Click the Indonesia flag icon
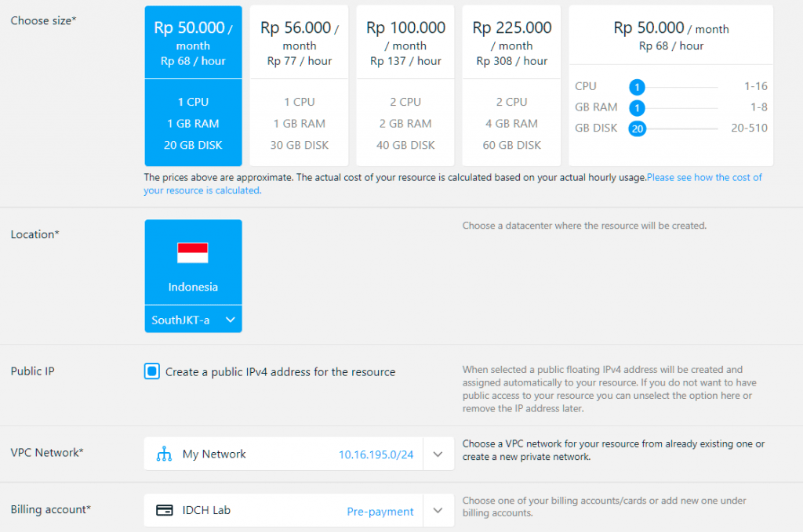This screenshot has height=532, width=803. (x=193, y=253)
